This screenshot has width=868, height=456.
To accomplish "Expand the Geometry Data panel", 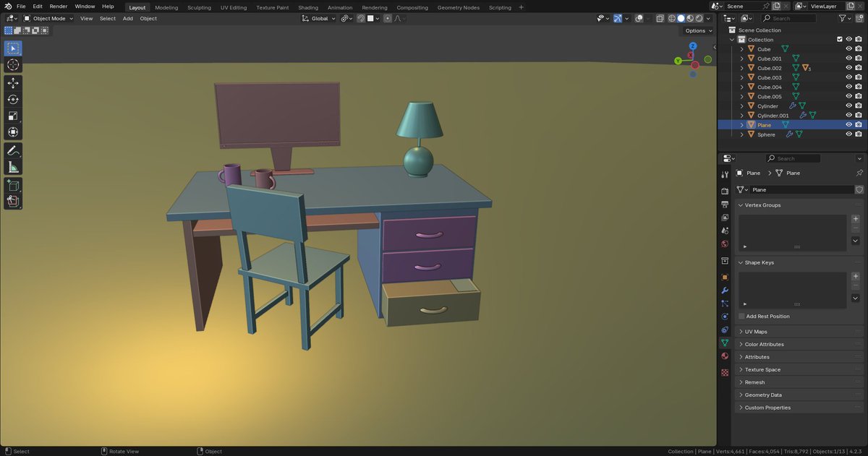I will (x=799, y=395).
